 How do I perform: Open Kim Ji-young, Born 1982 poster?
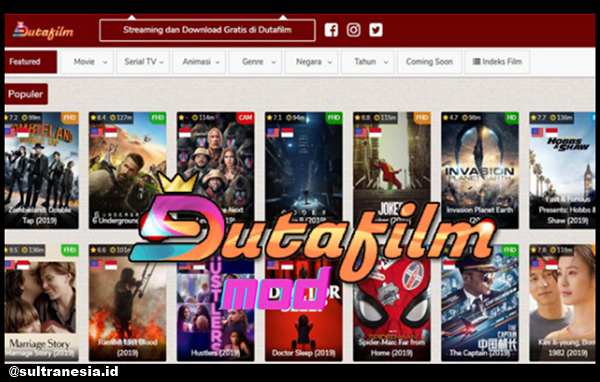562,302
